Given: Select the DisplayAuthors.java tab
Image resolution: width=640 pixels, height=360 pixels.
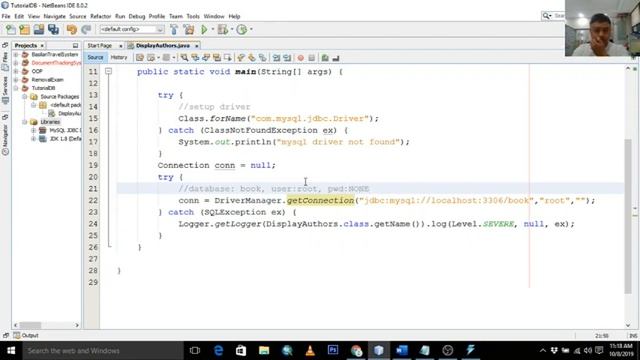Looking at the screenshot, I should pos(162,46).
